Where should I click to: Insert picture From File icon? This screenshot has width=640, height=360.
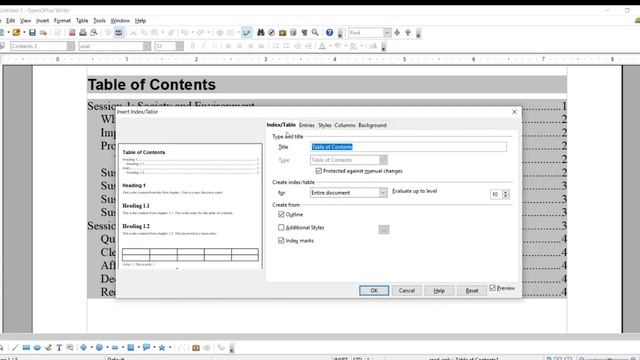click(x=196, y=348)
